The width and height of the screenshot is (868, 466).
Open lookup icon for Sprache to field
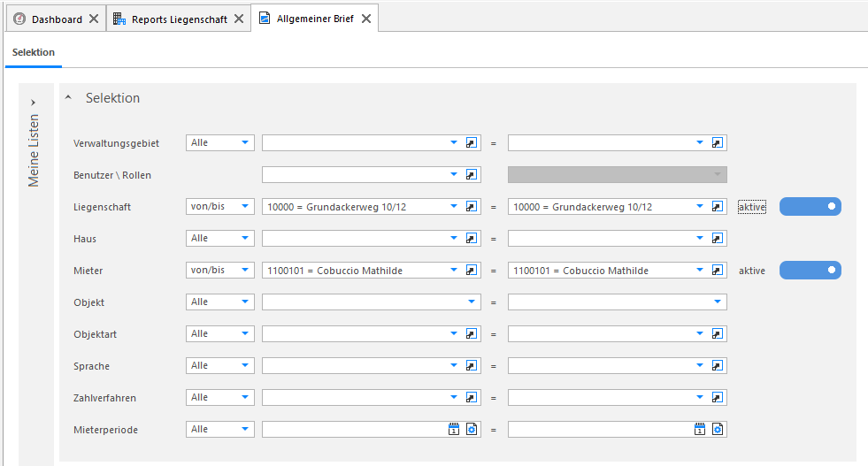click(x=717, y=366)
